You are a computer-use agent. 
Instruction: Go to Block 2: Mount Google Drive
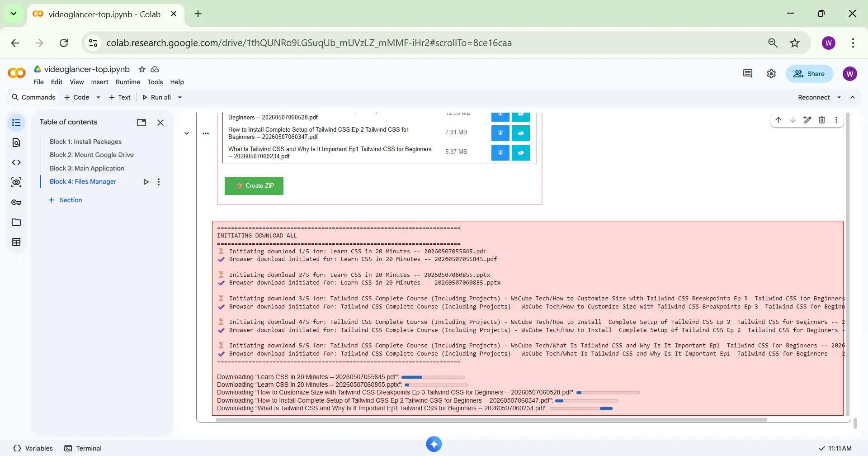[92, 155]
